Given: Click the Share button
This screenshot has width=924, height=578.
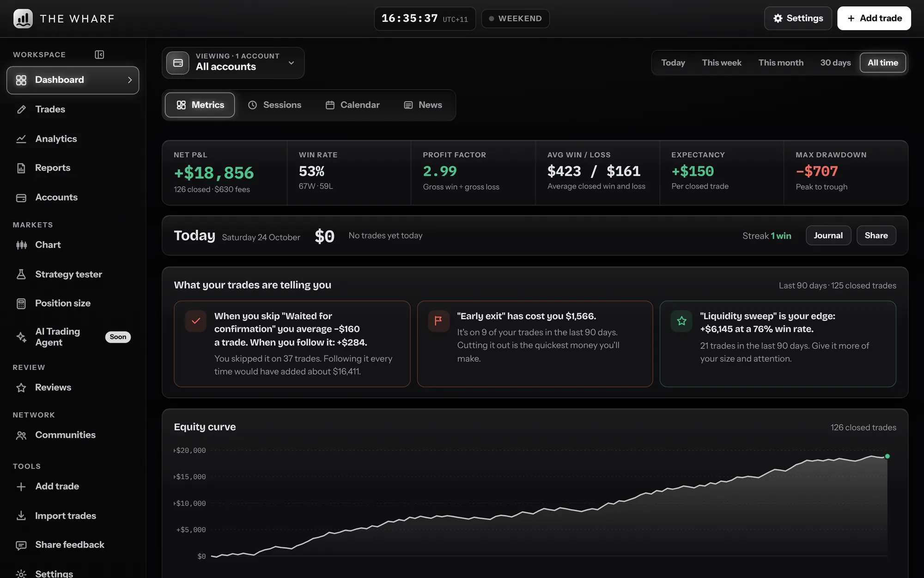Looking at the screenshot, I should pyautogui.click(x=876, y=235).
